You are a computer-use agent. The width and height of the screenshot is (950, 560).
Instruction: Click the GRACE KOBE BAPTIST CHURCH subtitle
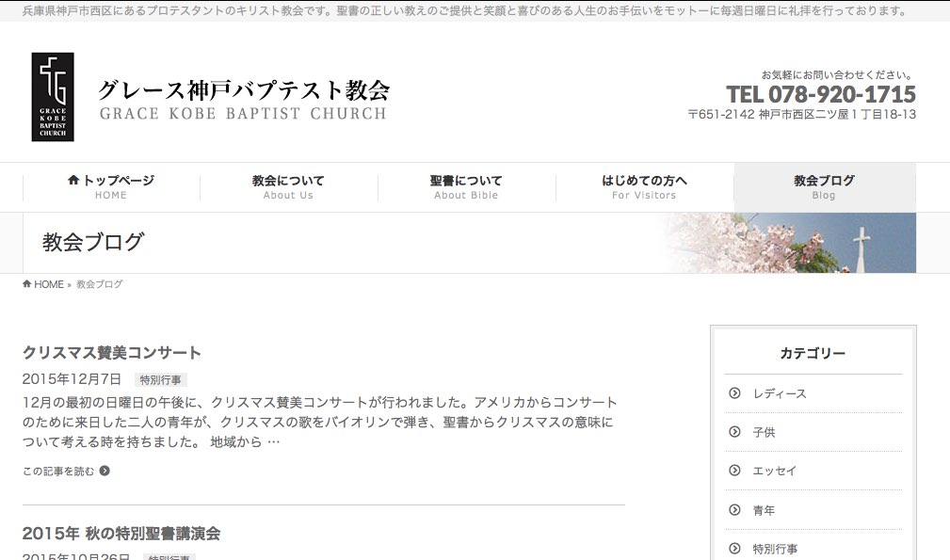coord(243,114)
